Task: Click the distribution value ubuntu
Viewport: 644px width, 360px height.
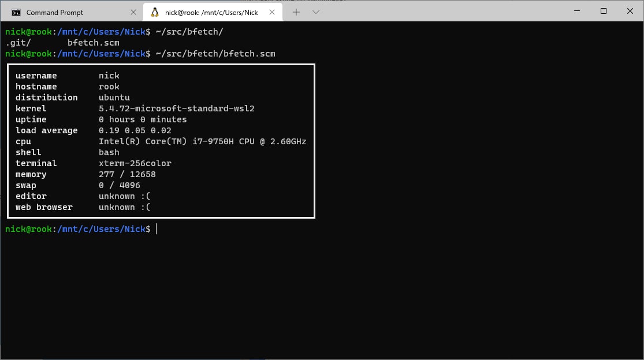Action: [x=114, y=97]
